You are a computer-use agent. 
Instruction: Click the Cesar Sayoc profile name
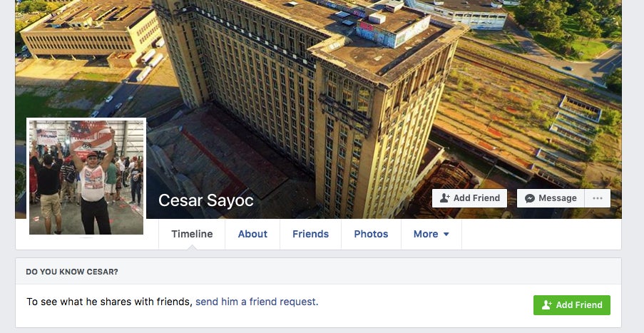tap(206, 200)
